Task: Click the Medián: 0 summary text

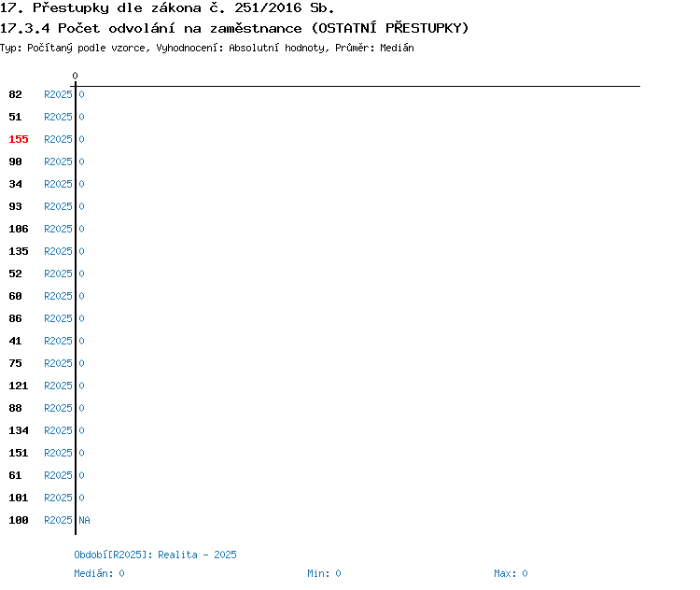Action: click(x=99, y=573)
